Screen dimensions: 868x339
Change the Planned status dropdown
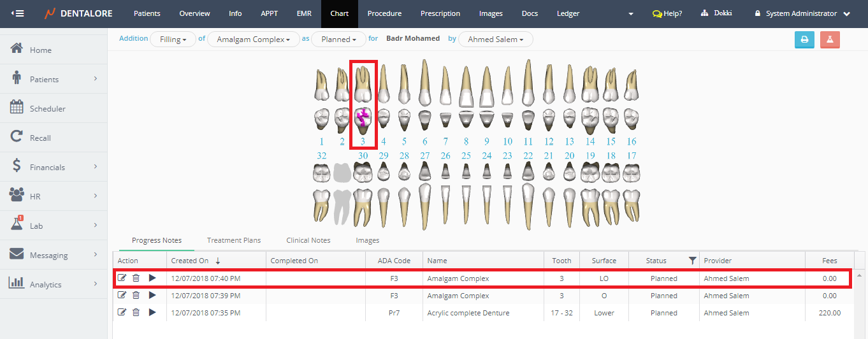click(x=338, y=40)
